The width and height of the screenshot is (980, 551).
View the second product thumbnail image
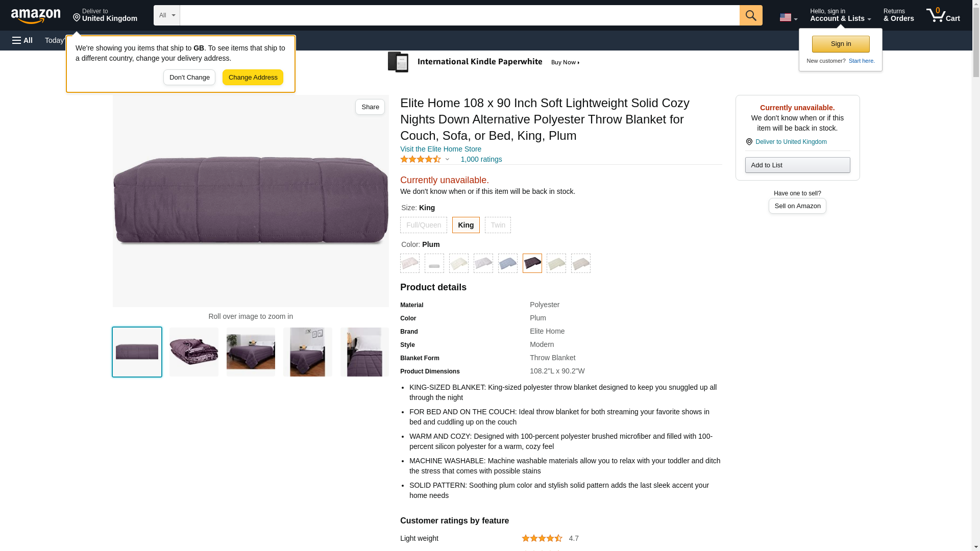point(193,352)
